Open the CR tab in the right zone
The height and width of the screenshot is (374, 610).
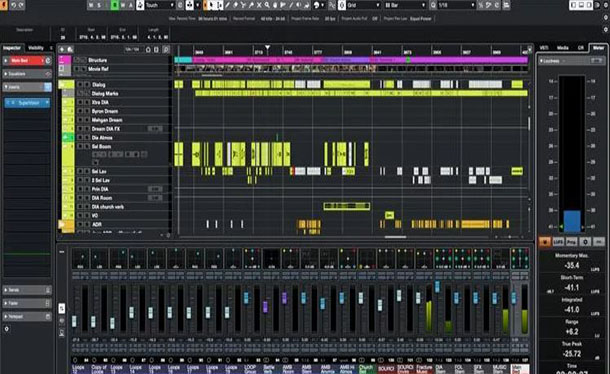pos(580,48)
